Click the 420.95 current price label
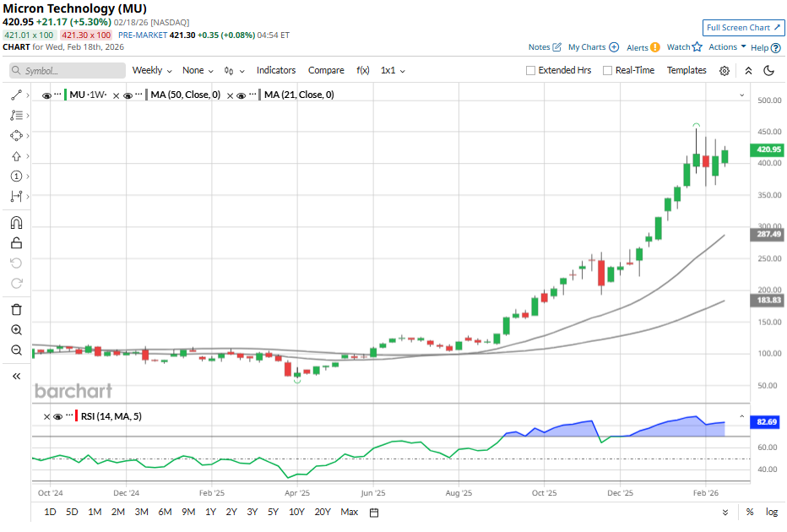The image size is (787, 532). coord(768,149)
